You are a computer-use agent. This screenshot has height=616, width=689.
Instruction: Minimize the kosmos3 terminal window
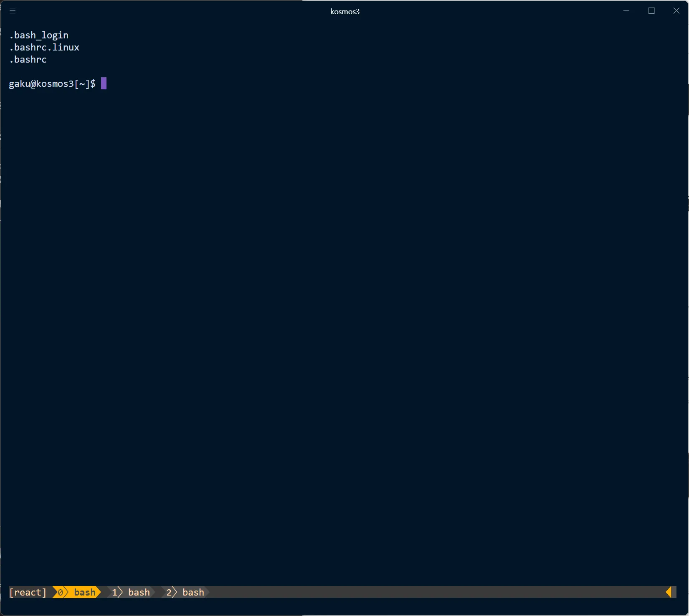coord(626,11)
